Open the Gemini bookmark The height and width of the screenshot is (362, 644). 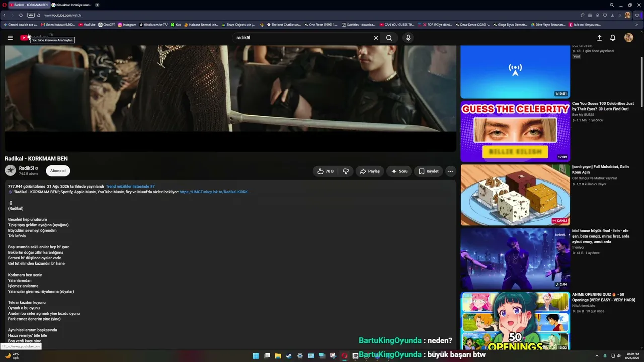[21, 25]
